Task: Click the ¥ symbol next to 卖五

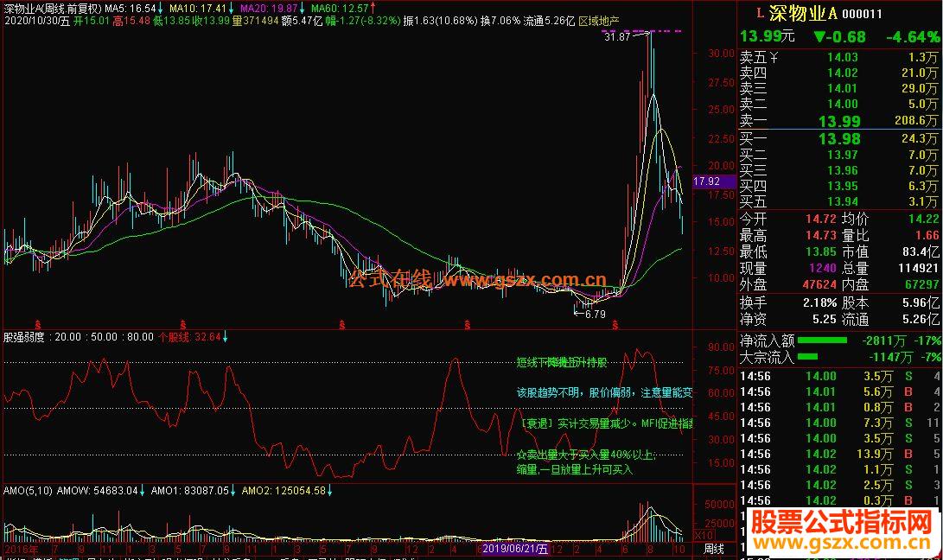Action: point(774,57)
